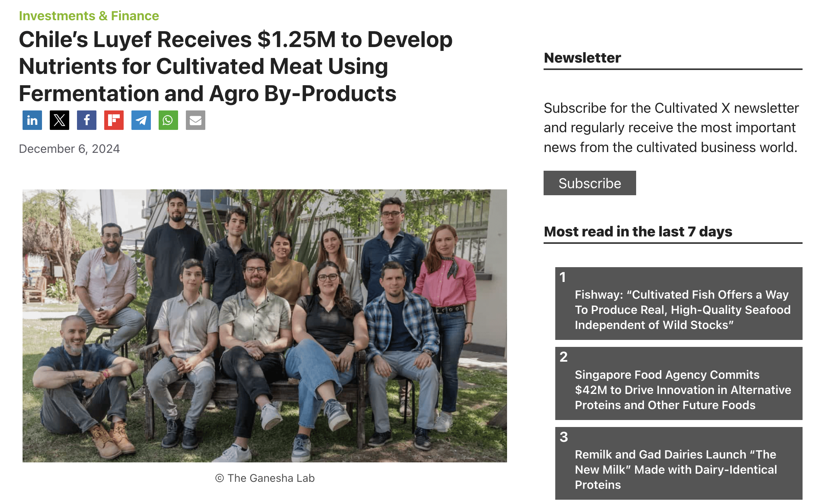The image size is (829, 504).
Task: Share the article on WhatsApp
Action: point(169,120)
